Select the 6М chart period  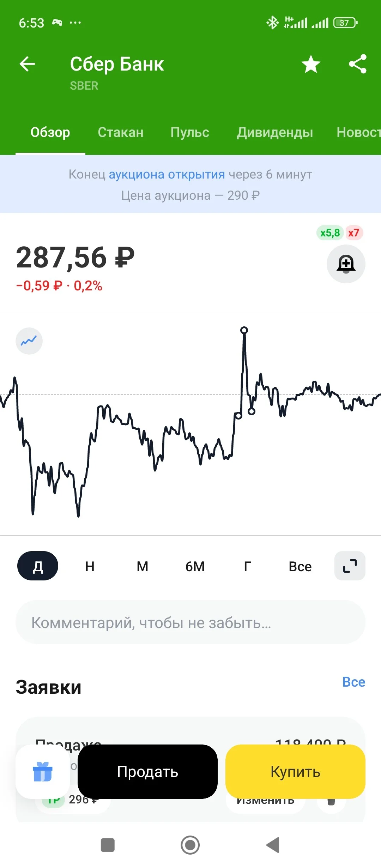point(195,566)
